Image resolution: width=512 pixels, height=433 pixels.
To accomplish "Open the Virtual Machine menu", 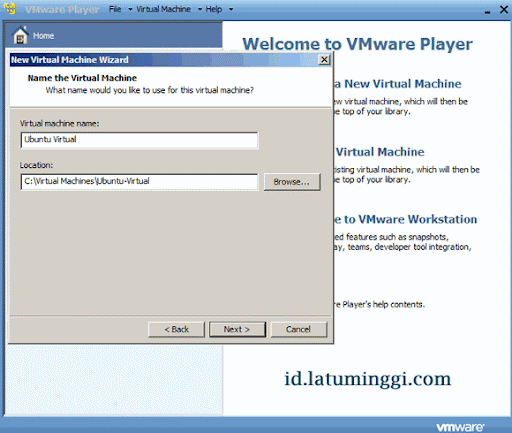I will 163,9.
